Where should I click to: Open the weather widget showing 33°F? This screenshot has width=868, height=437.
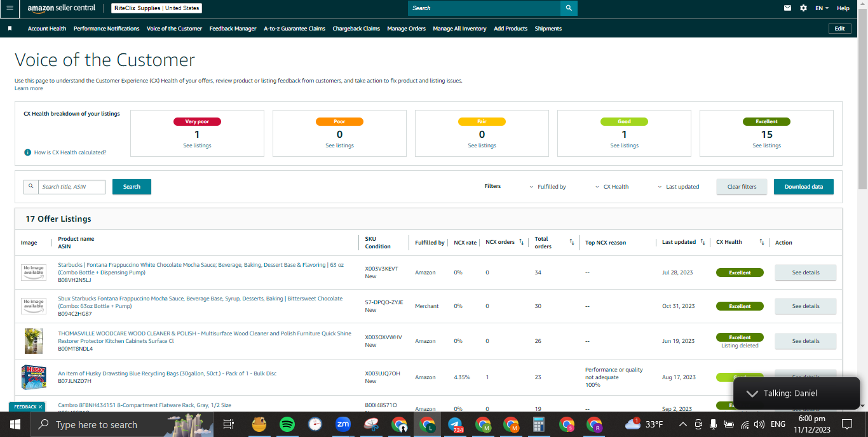[644, 424]
